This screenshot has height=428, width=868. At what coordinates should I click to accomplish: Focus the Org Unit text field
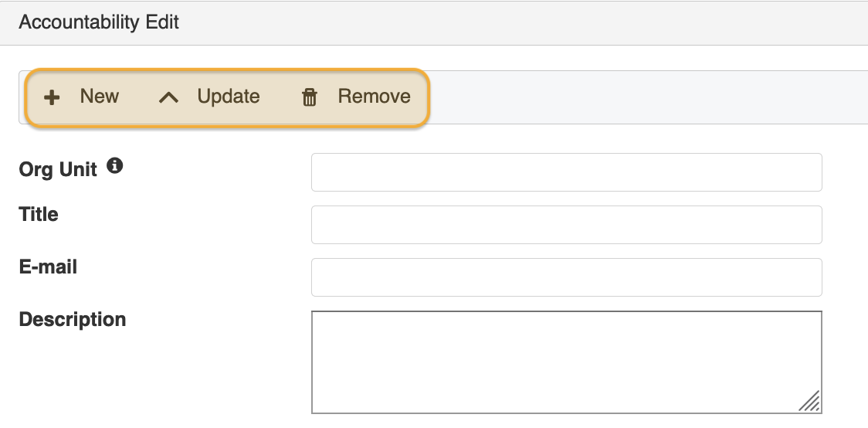click(x=566, y=172)
